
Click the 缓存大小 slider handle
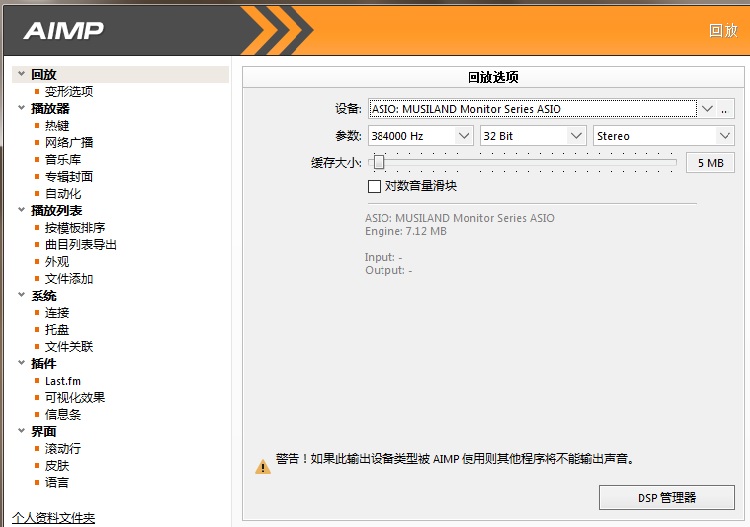point(379,162)
